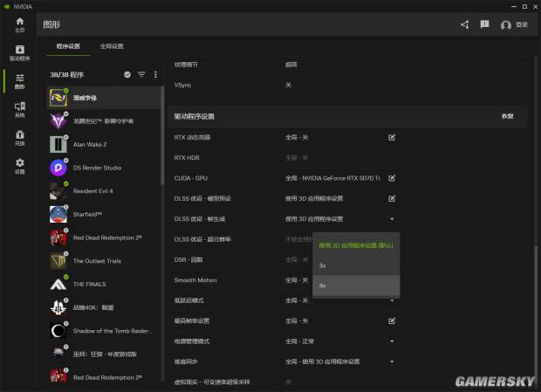Switch to the 程序设置 tab
Viewport: 541px width, 392px height.
pos(68,46)
